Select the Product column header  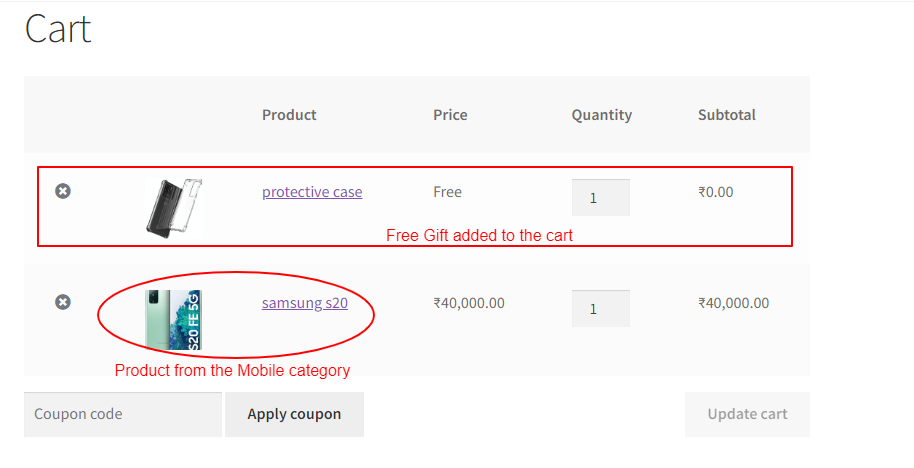pos(289,115)
